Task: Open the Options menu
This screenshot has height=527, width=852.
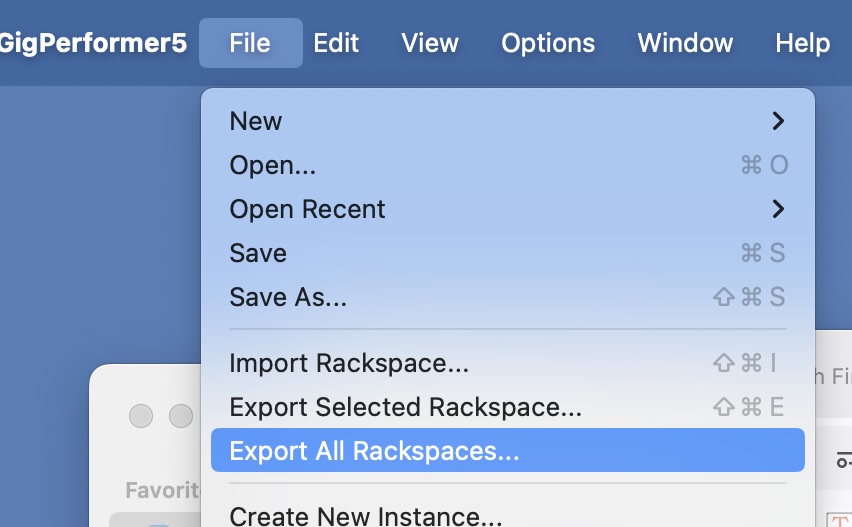Action: 548,43
